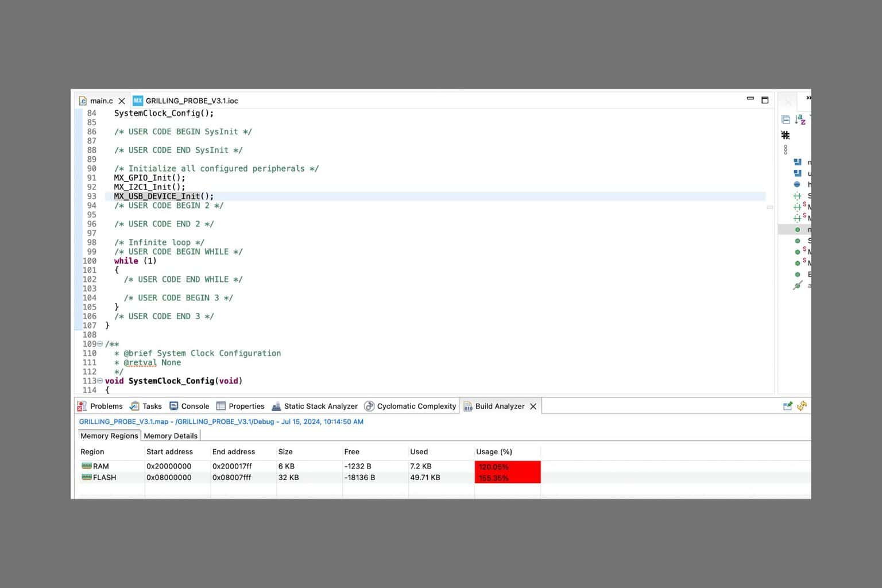Collapse the comment block at line 109
Viewport: 882px width, 588px height.
point(100,344)
